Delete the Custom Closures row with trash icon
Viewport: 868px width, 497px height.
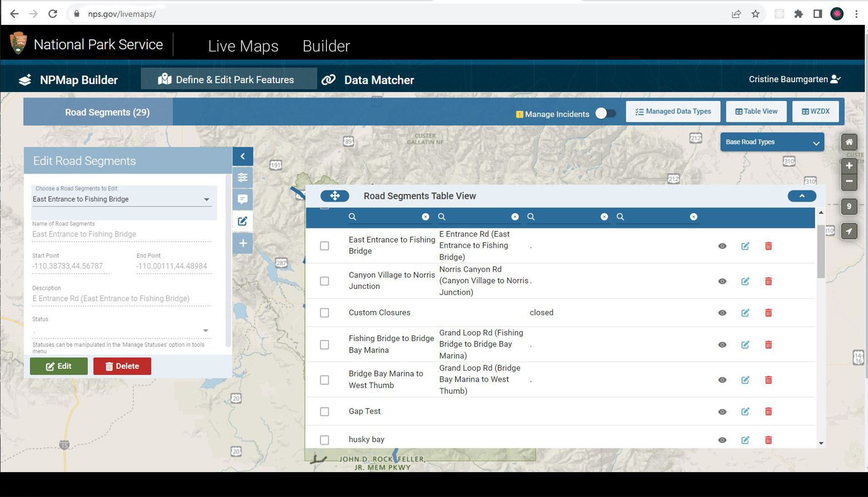click(768, 313)
